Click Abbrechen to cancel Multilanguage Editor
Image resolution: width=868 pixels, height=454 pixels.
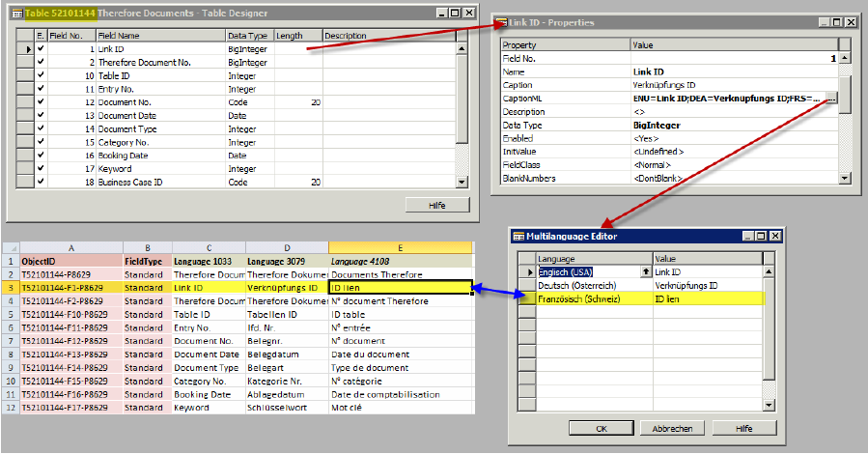point(672,428)
